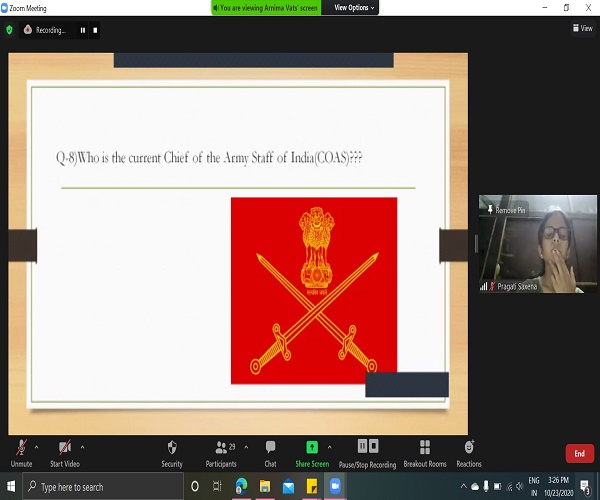
Task: Open the clock showing 3:26 PM
Action: [x=559, y=487]
